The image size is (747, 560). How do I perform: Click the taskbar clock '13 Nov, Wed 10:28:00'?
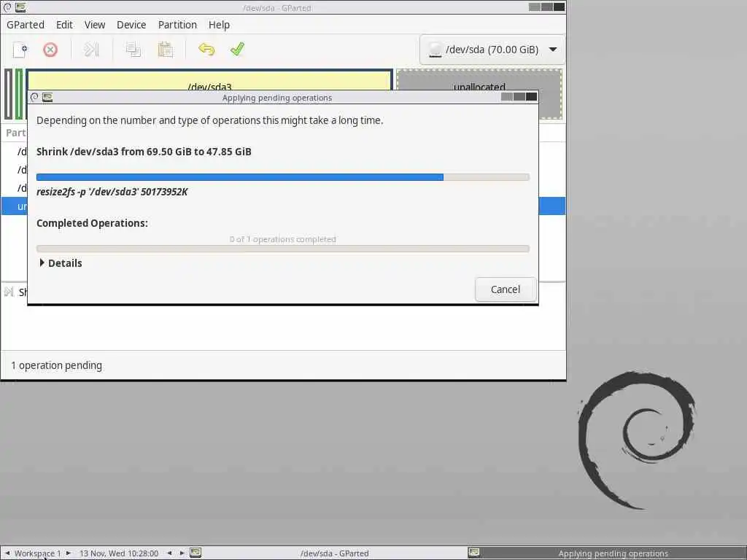(x=119, y=553)
